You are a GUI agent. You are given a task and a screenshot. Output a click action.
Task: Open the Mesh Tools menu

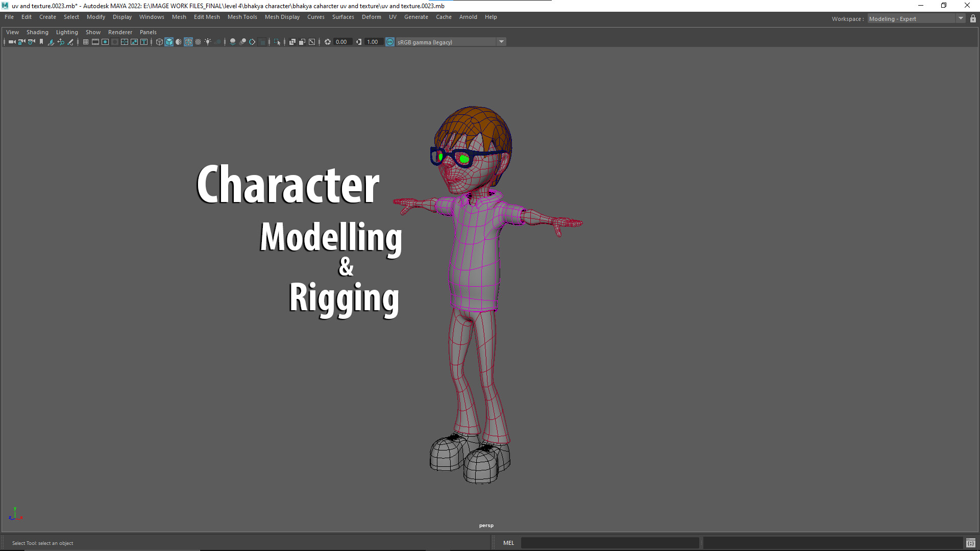coord(242,17)
